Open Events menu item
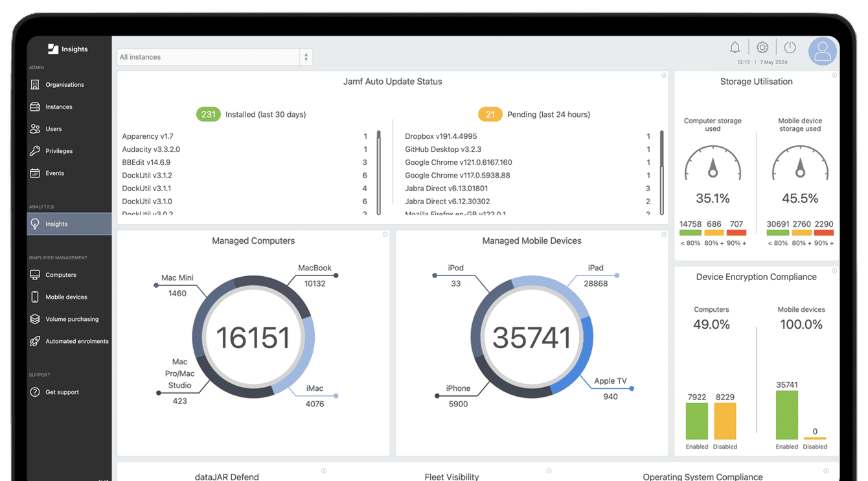This screenshot has width=868, height=481. 69,173
